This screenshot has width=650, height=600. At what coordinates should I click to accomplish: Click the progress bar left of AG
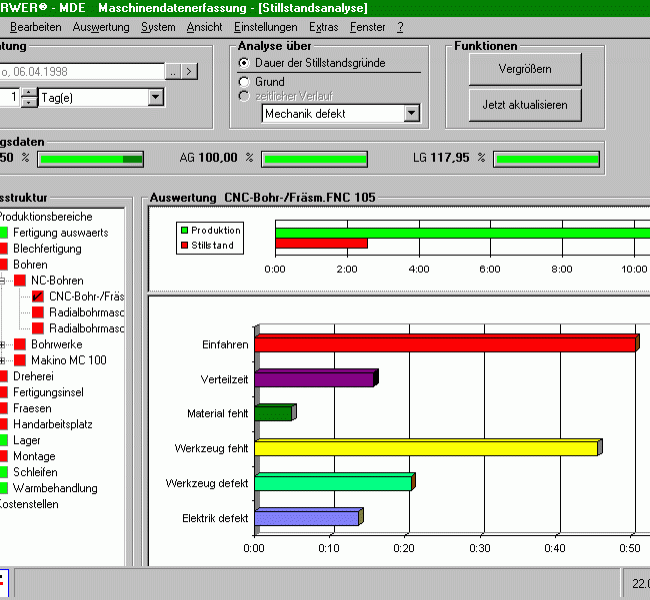click(90, 159)
